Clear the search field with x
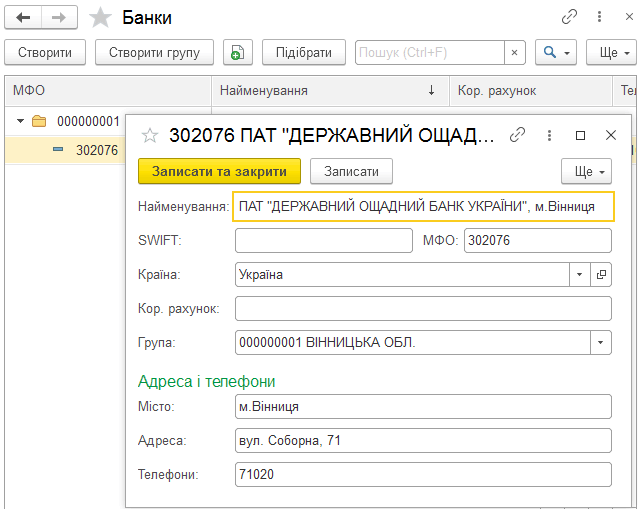This screenshot has height=509, width=639. point(515,52)
